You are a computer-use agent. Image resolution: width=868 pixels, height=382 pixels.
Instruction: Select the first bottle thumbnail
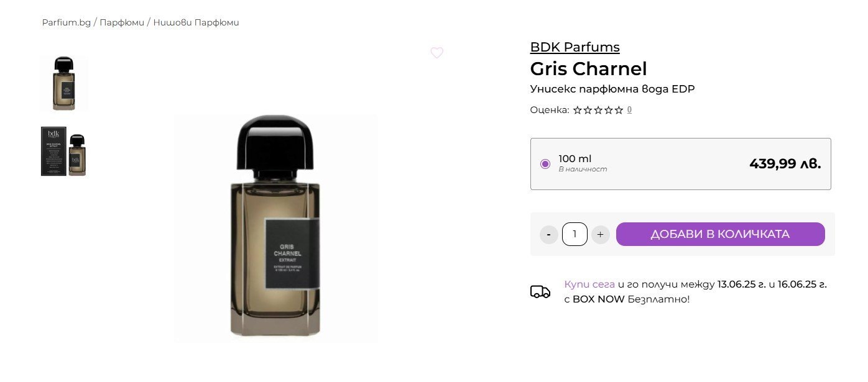(x=65, y=83)
